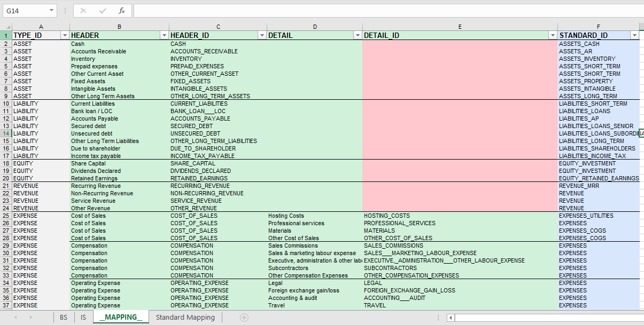Image resolution: width=644 pixels, height=325 pixels.
Task: Click the Legal detail cell
Action: click(315, 283)
